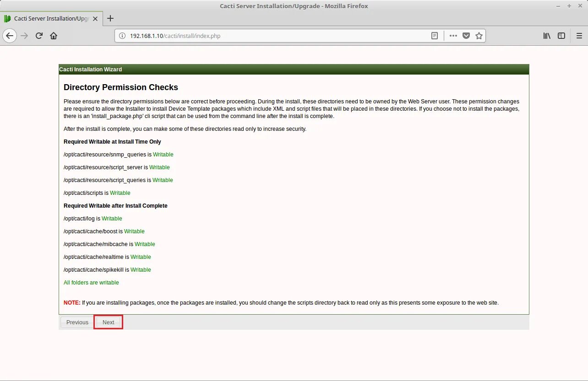The image size is (588, 381).
Task: Click '/opt/cacti/cache/spikekill is Writable' line
Action: pos(107,270)
